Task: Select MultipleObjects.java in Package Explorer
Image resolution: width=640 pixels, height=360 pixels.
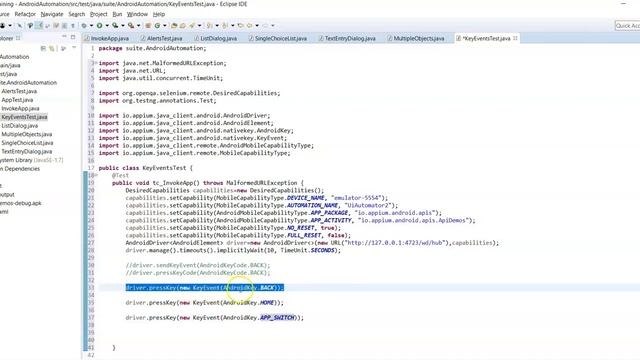Action: 27,134
